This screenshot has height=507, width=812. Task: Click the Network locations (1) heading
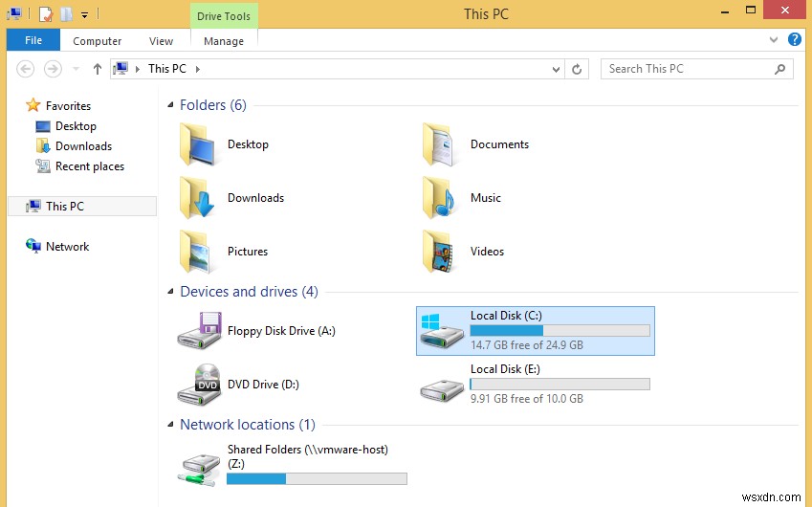pyautogui.click(x=248, y=425)
